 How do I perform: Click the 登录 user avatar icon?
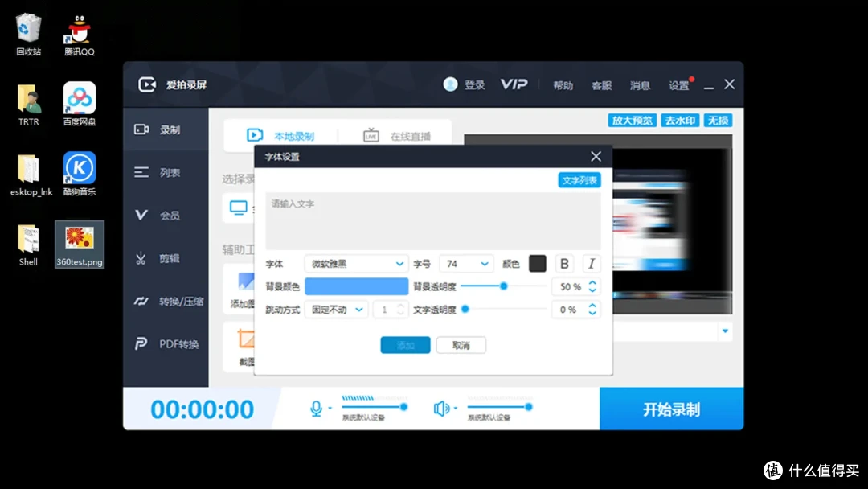point(450,84)
